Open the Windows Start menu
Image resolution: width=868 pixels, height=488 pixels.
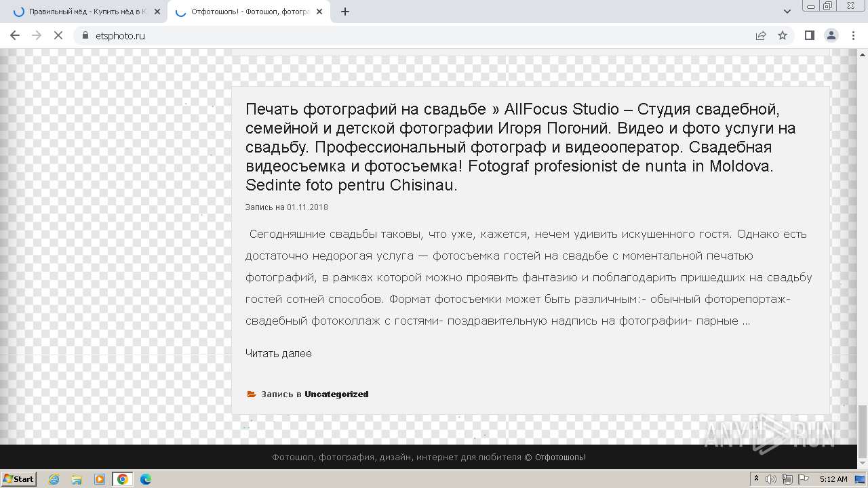click(x=18, y=479)
